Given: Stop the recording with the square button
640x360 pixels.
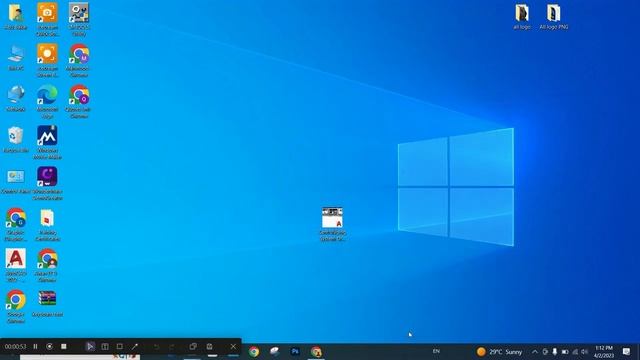Looking at the screenshot, I should (x=64, y=347).
